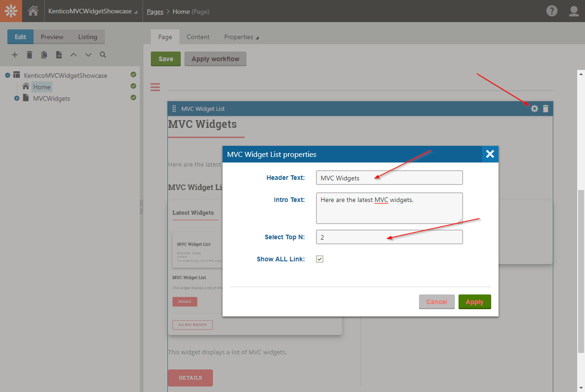Screen dimensions: 585x392
Task: Click the site root layout icon in tree
Action: [x=17, y=75]
